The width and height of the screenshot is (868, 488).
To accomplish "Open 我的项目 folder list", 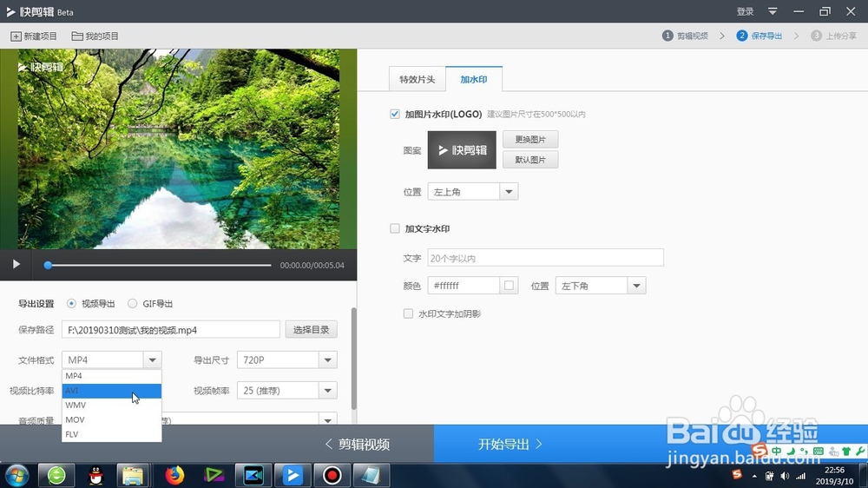I will pyautogui.click(x=95, y=36).
